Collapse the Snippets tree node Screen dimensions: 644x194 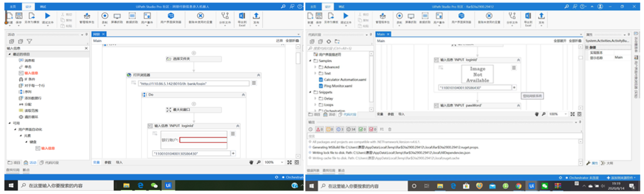tap(310, 92)
